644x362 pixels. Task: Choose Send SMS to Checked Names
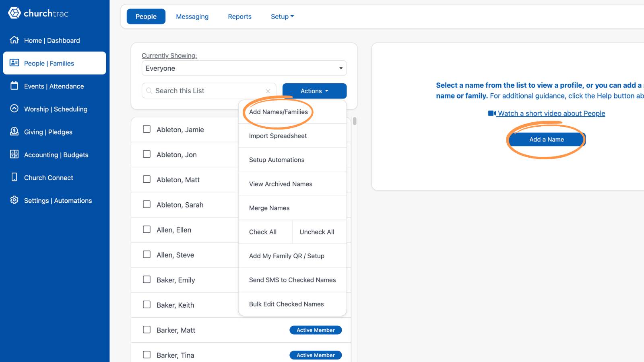pos(293,280)
